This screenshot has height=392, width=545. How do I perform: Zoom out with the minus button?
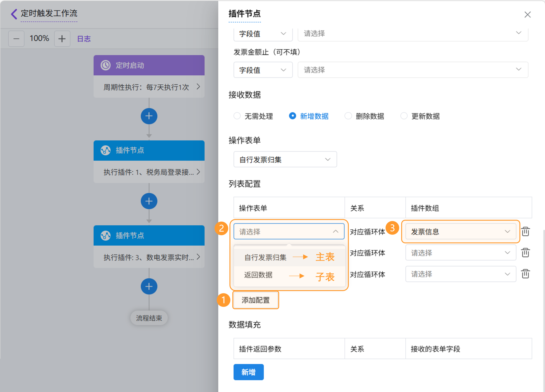16,39
